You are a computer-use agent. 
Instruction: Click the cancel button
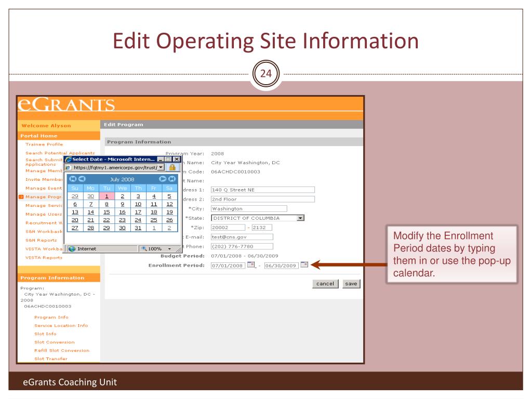point(325,284)
